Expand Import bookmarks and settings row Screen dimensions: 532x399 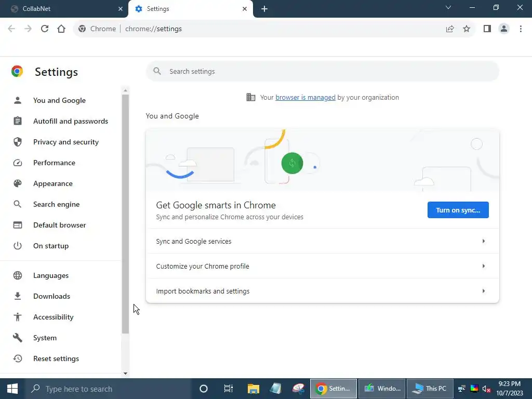[x=322, y=291]
